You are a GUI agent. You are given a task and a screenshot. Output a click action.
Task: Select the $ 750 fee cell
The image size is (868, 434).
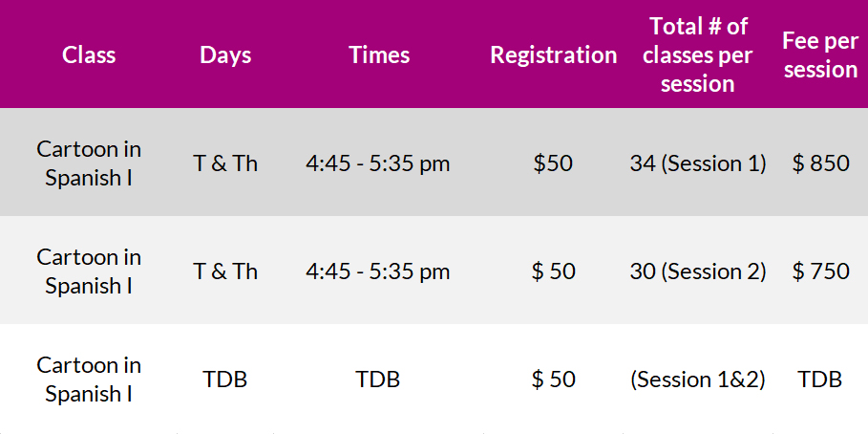(x=820, y=271)
